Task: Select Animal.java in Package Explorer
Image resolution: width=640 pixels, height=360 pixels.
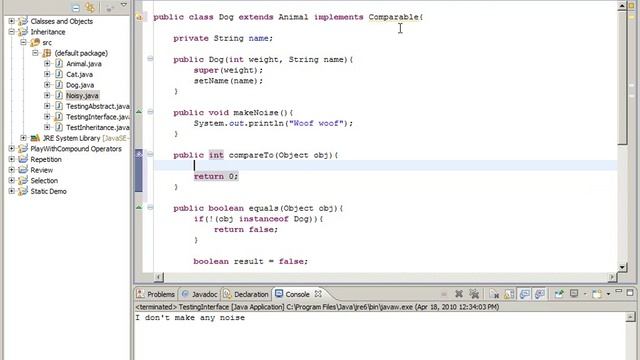Action: point(84,64)
